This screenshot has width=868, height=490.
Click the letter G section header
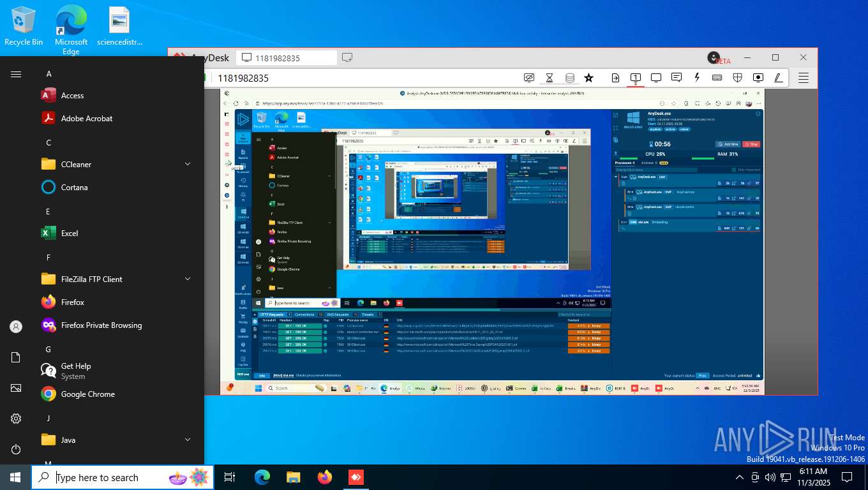pyautogui.click(x=49, y=350)
